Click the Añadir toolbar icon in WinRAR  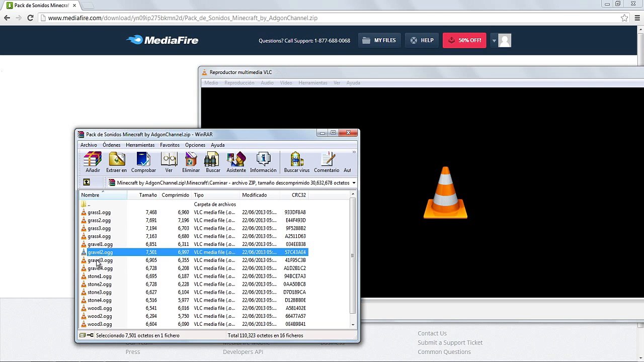(x=93, y=162)
